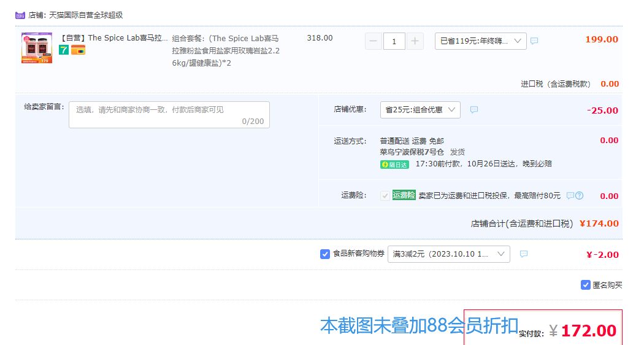The image size is (644, 345).
Task: Open the 省25元:组合优惠 dropdown
Action: coord(420,110)
